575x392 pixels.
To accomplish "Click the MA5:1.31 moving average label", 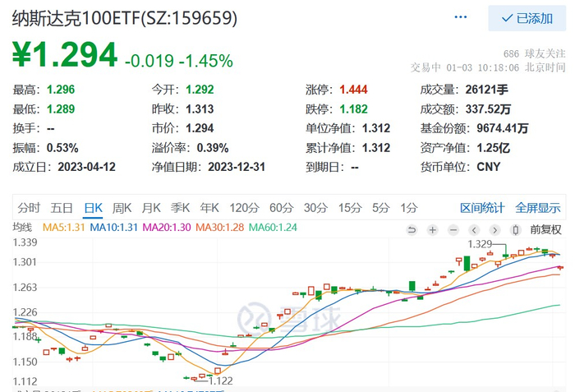I will [64, 228].
